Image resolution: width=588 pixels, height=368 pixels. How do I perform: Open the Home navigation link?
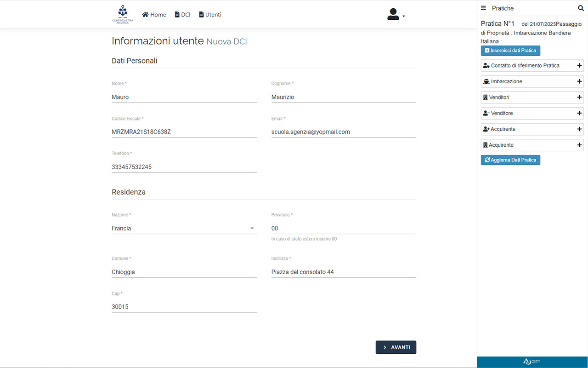(x=154, y=15)
